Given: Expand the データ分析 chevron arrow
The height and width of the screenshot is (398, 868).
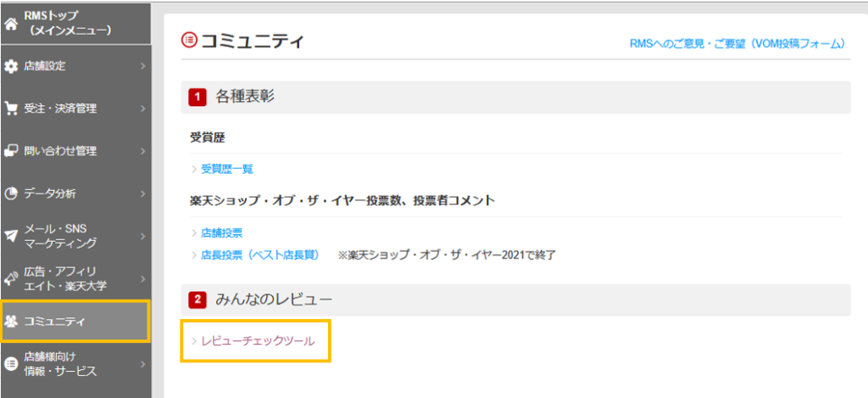Looking at the screenshot, I should pyautogui.click(x=142, y=193).
